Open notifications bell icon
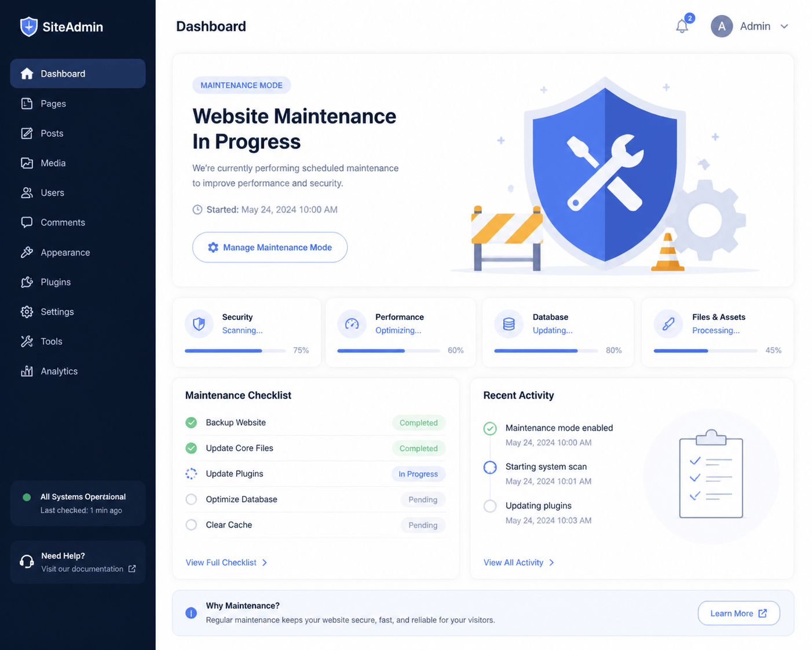 (x=682, y=26)
